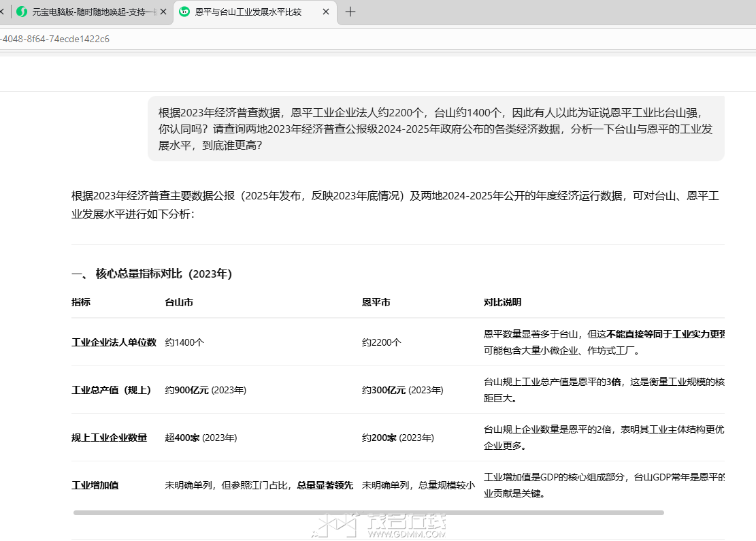Click the horizontal table scrollbar
756x541 pixels.
367,512
